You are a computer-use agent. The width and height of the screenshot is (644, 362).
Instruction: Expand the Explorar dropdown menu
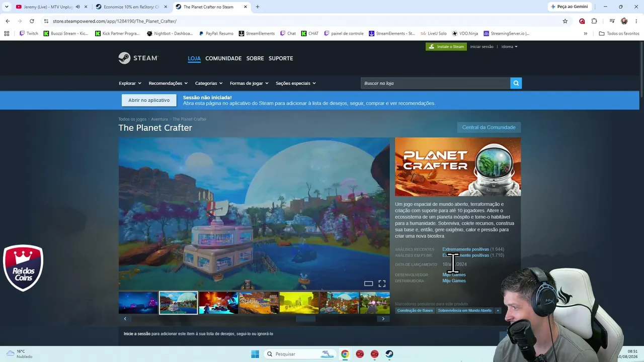pyautogui.click(x=130, y=83)
